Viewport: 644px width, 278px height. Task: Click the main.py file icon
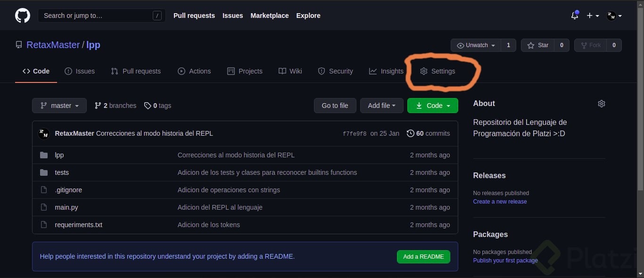[44, 207]
